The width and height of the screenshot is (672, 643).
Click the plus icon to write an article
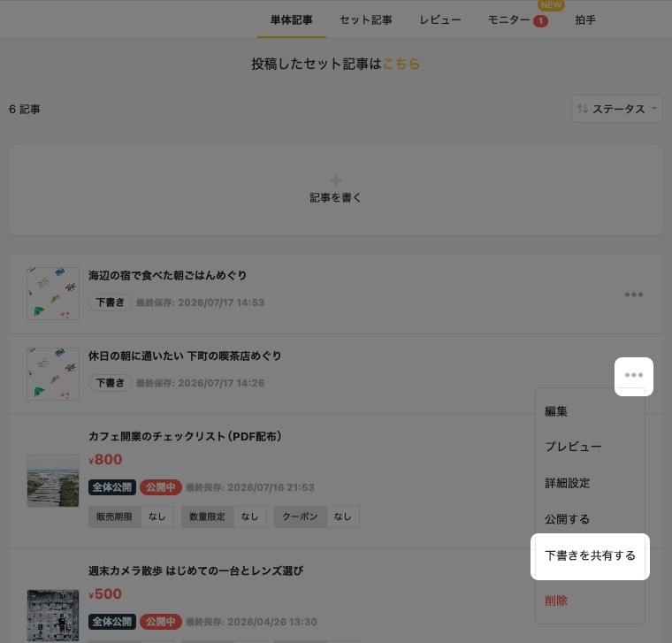coord(336,180)
